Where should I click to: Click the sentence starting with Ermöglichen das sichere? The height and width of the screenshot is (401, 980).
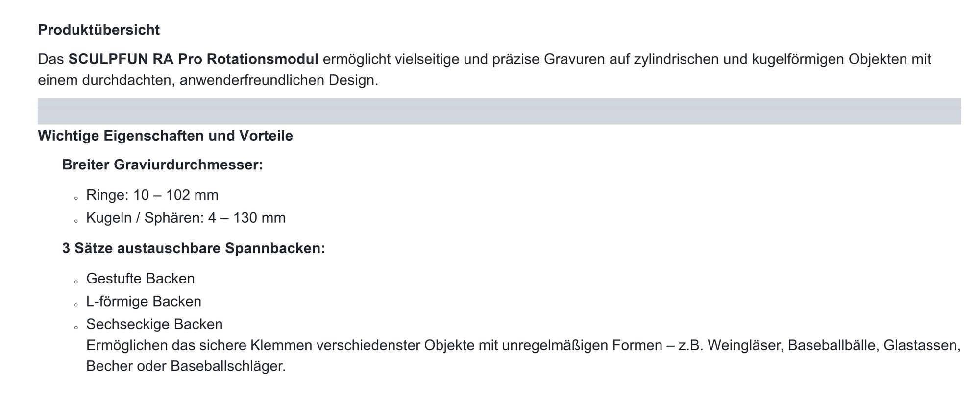click(523, 356)
